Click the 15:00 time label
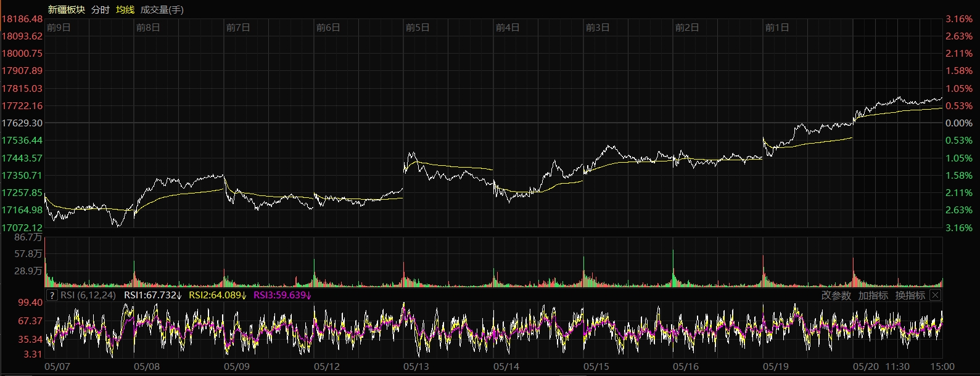This screenshot has width=980, height=376. click(x=942, y=367)
